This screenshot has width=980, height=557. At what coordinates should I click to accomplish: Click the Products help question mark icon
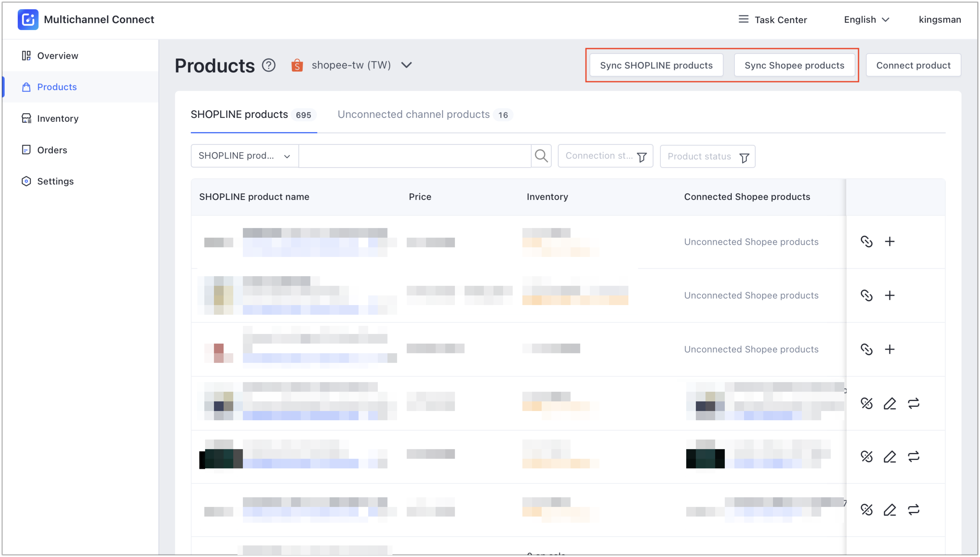(x=269, y=65)
